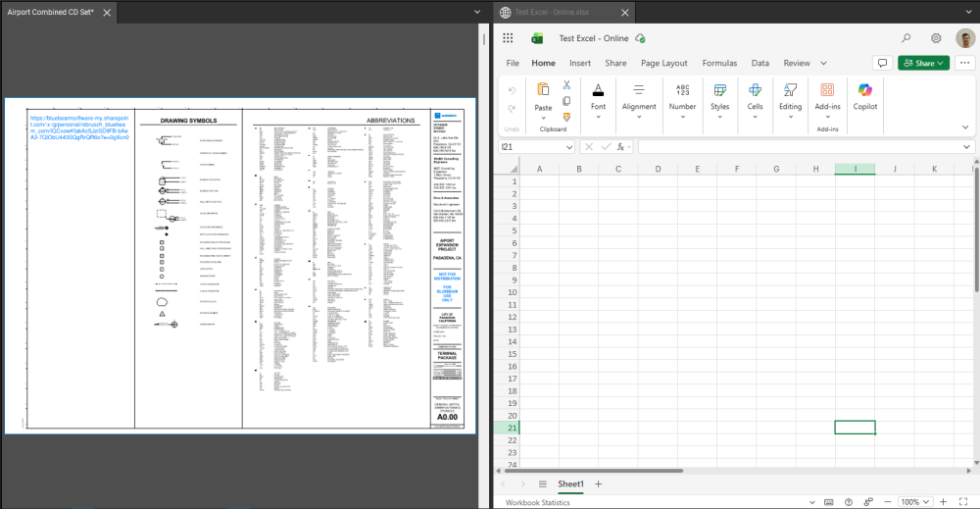The image size is (980, 509).
Task: Click the cloud saved status icon
Action: (x=640, y=38)
